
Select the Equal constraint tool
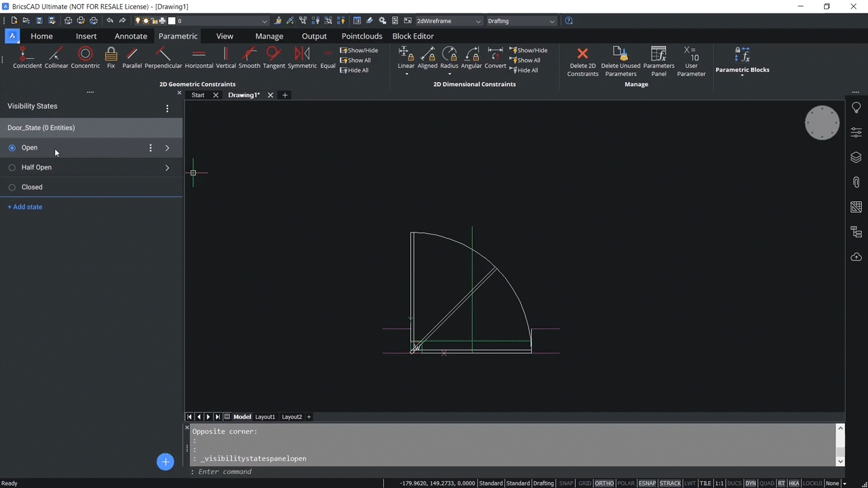click(328, 58)
